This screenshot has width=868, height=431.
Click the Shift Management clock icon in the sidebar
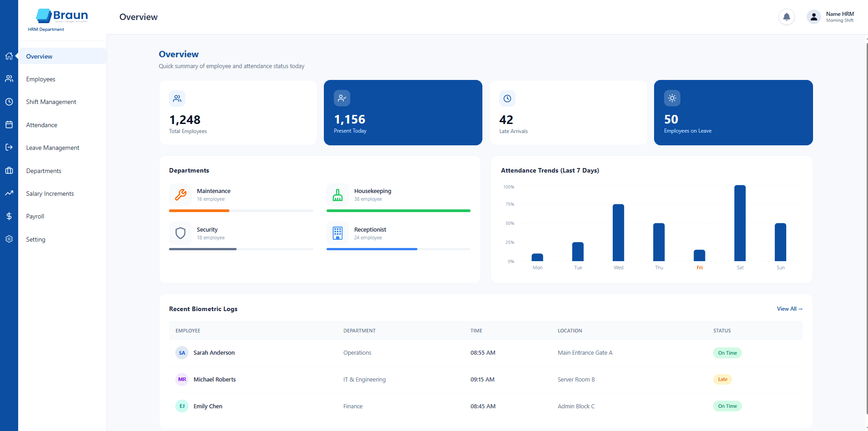tap(9, 102)
